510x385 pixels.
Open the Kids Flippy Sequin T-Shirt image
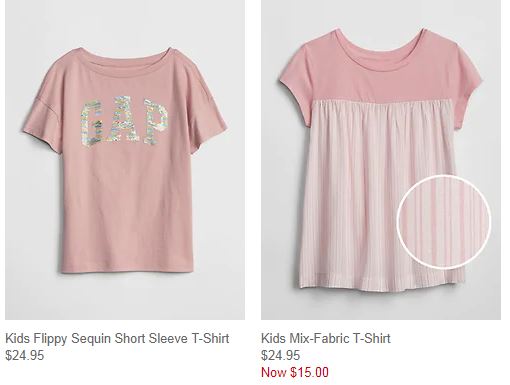pos(125,160)
